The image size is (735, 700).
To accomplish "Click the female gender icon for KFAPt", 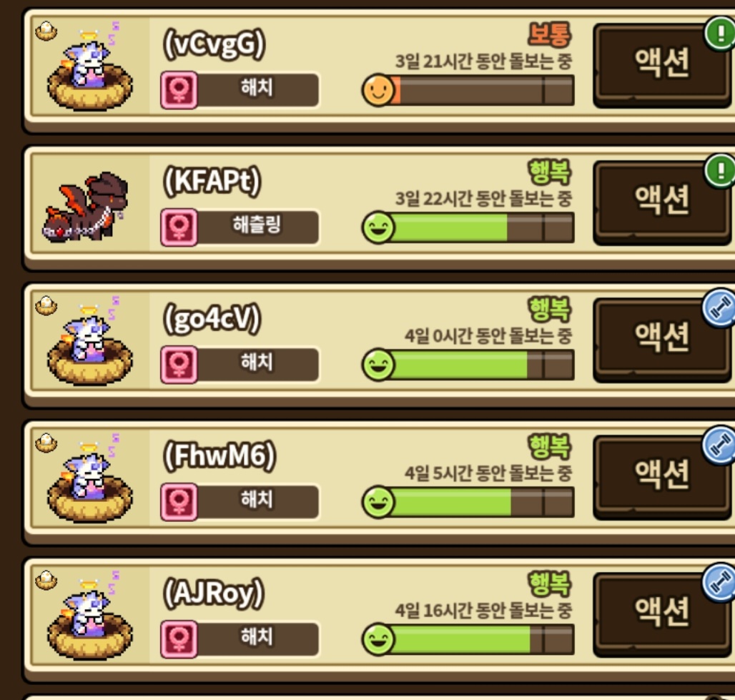I will point(179,227).
